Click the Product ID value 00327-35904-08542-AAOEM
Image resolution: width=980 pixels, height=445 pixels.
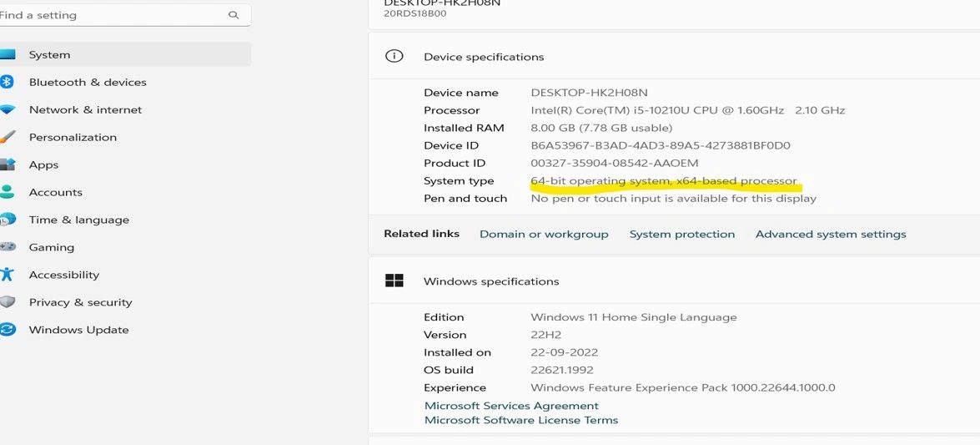coord(615,163)
